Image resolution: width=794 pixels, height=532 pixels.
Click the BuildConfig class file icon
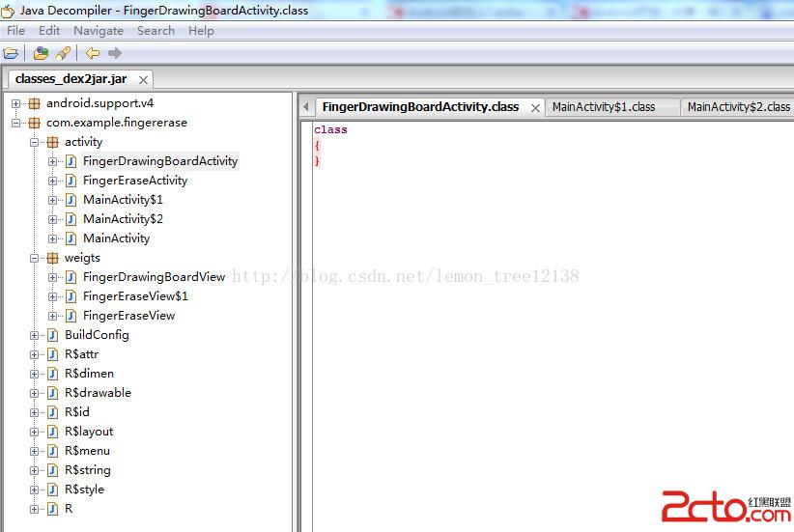click(x=53, y=335)
